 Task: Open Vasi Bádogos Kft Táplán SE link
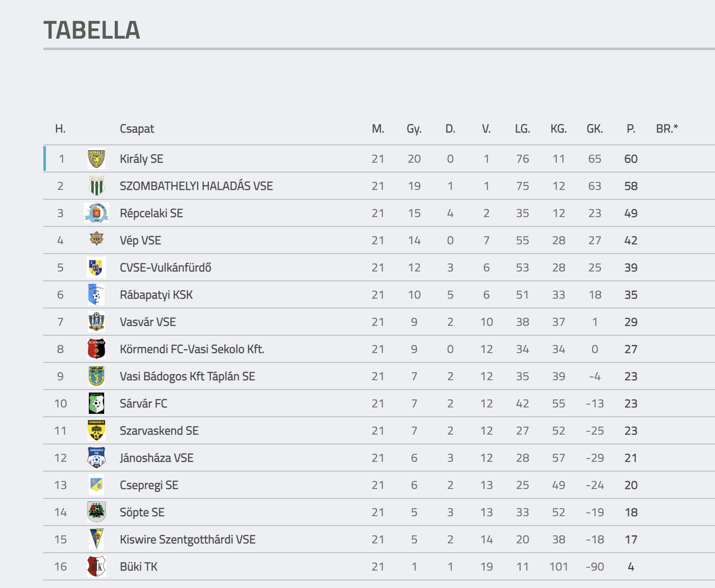click(187, 376)
